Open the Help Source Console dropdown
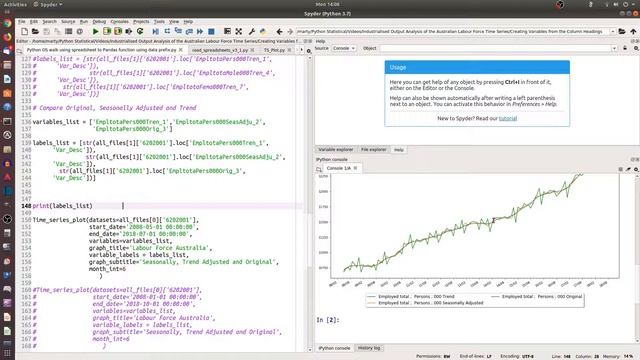640x360 pixels. click(343, 48)
